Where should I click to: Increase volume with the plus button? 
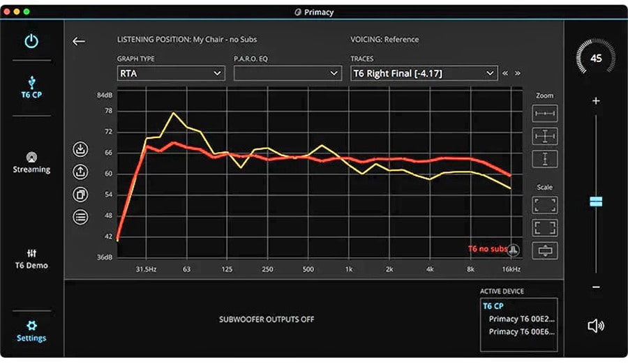point(596,101)
